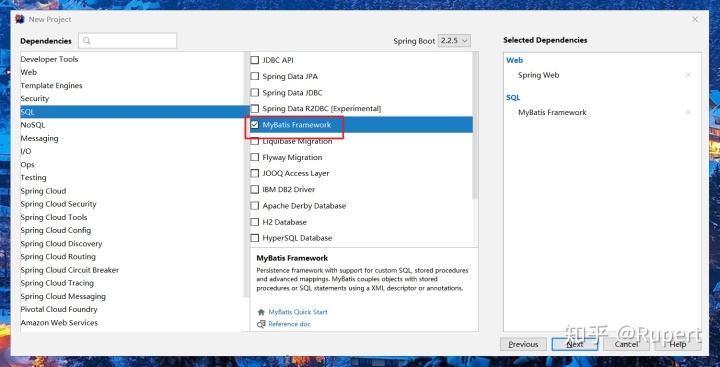Check the IBM DB2 Driver checkbox

click(x=255, y=190)
